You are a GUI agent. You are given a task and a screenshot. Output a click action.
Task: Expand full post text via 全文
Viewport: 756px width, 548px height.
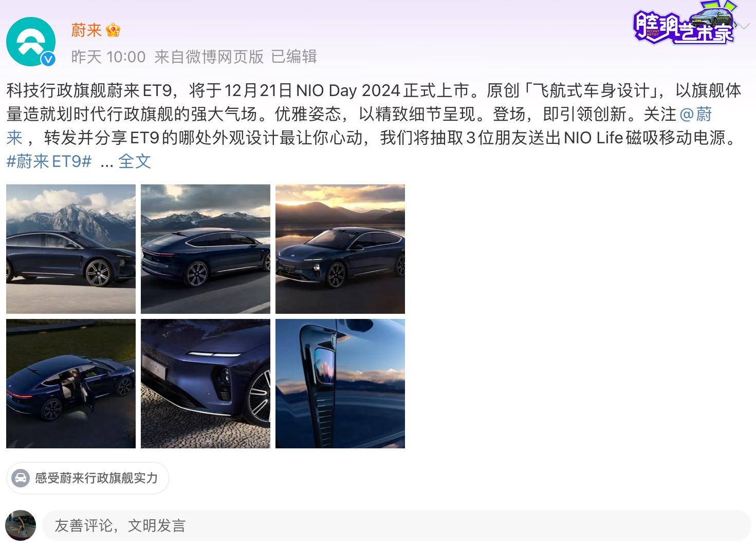[x=135, y=161]
